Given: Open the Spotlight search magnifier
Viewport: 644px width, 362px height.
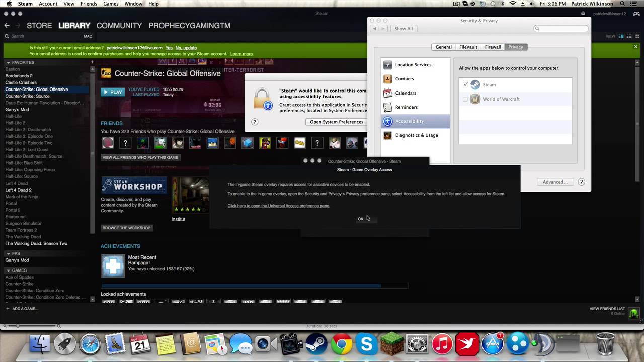Looking at the screenshot, I should tap(623, 4).
